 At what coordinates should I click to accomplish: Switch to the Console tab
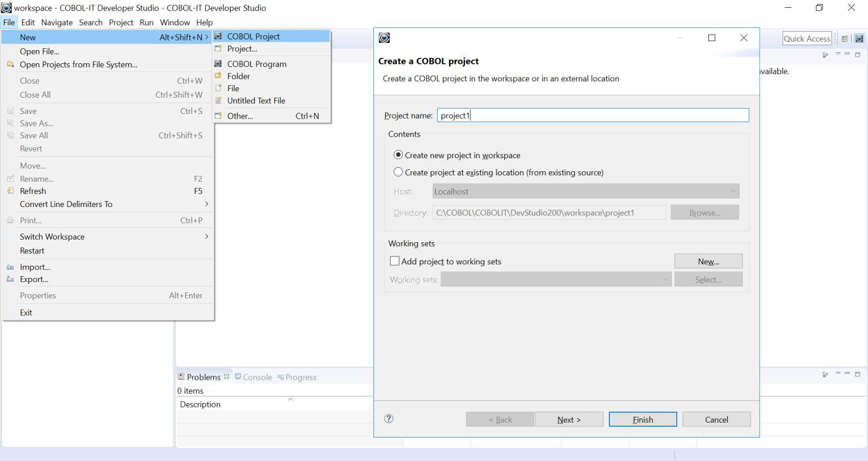pos(253,377)
